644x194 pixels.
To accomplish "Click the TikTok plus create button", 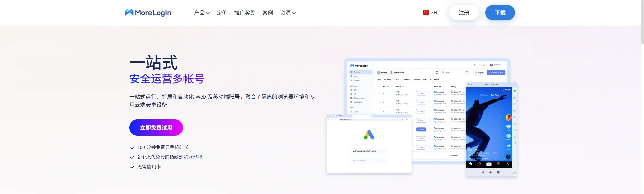I will pyautogui.click(x=489, y=164).
